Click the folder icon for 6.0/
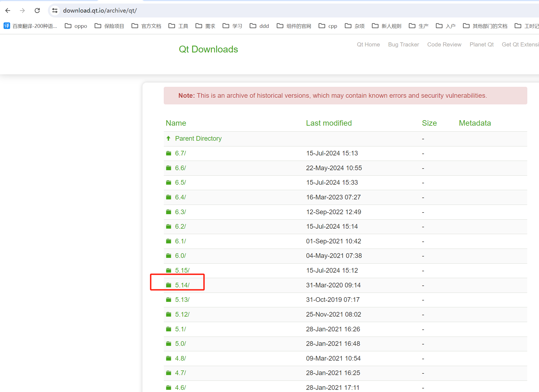This screenshot has width=539, height=392. [168, 256]
